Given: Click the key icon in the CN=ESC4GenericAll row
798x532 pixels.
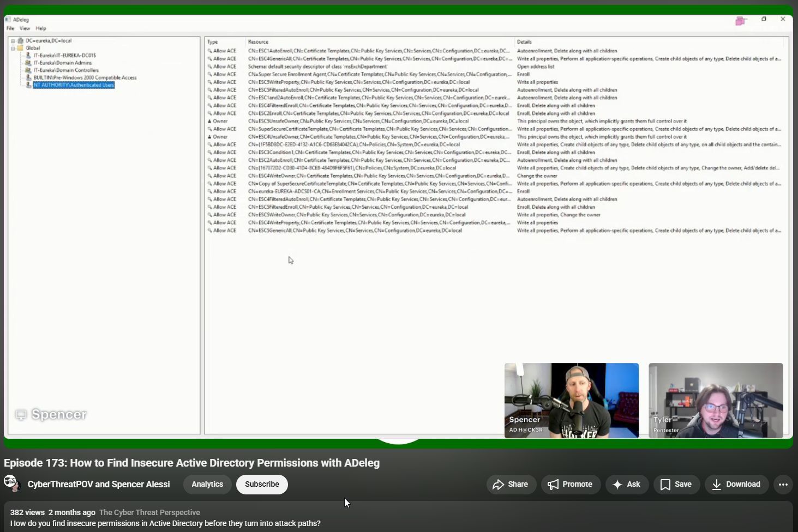Looking at the screenshot, I should coord(209,59).
